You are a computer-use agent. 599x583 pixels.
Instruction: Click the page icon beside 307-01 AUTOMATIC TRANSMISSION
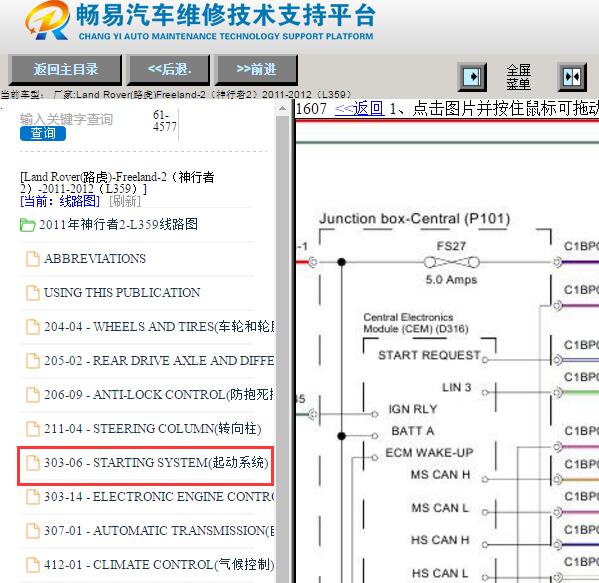[x=33, y=531]
